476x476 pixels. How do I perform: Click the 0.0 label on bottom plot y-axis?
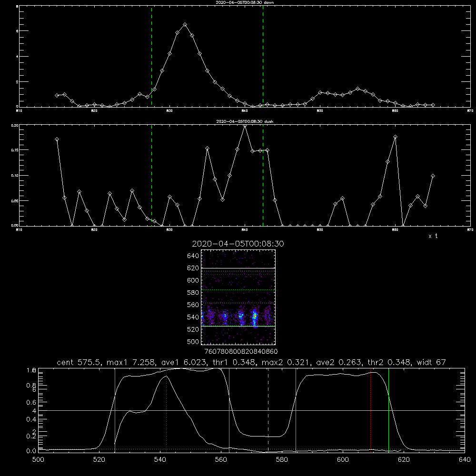pyautogui.click(x=31, y=451)
